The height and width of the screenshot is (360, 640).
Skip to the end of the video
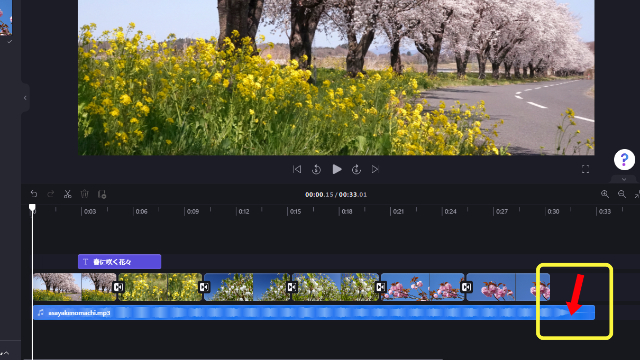click(x=375, y=169)
